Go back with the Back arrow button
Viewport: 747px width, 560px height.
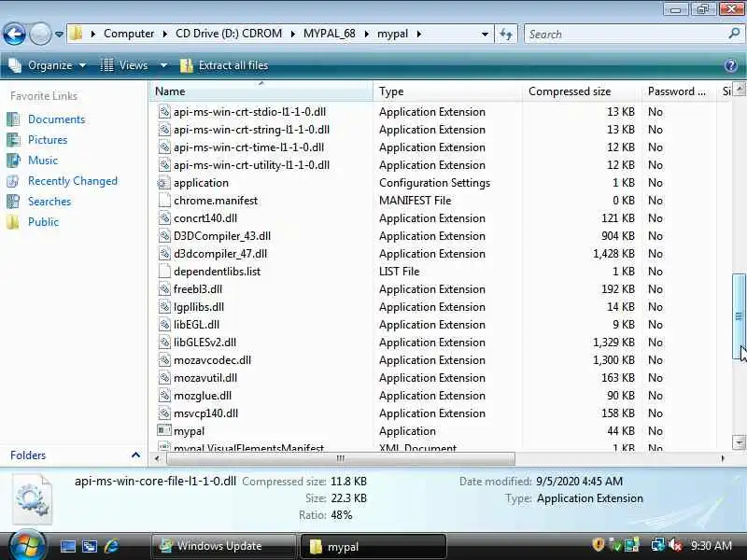[14, 34]
